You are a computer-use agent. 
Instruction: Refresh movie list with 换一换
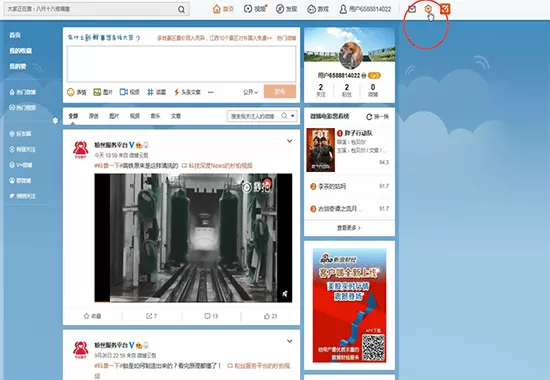[x=377, y=116]
